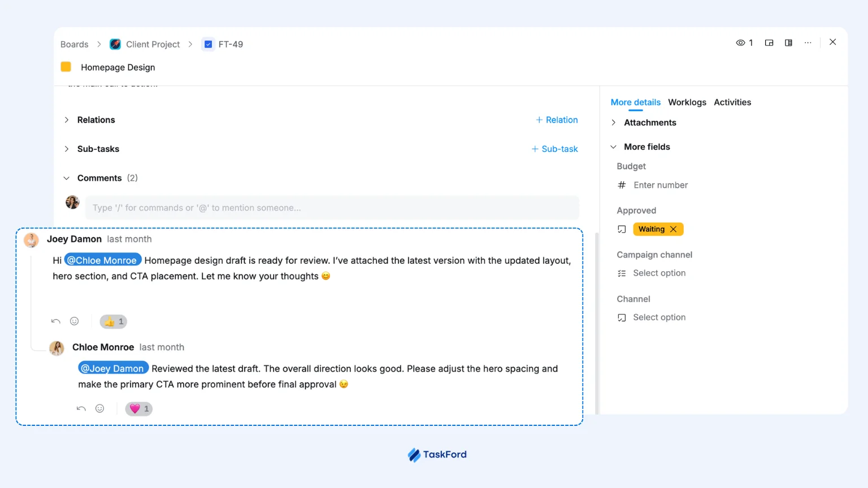
Task: Reply to Chloe Monroe's comment
Action: coord(81,408)
